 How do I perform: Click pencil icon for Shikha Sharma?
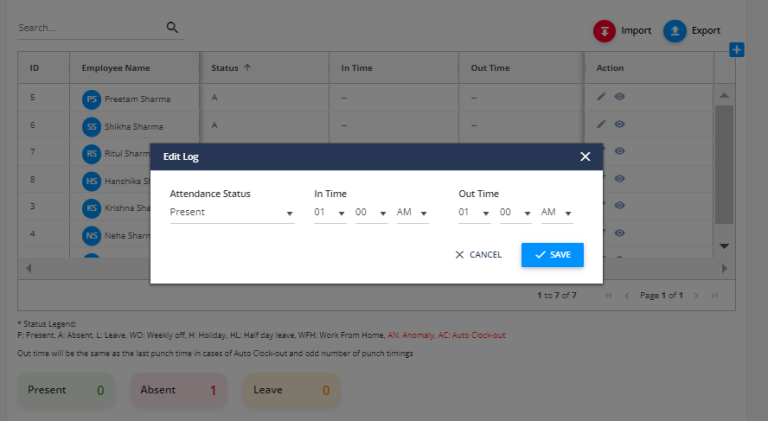click(601, 125)
